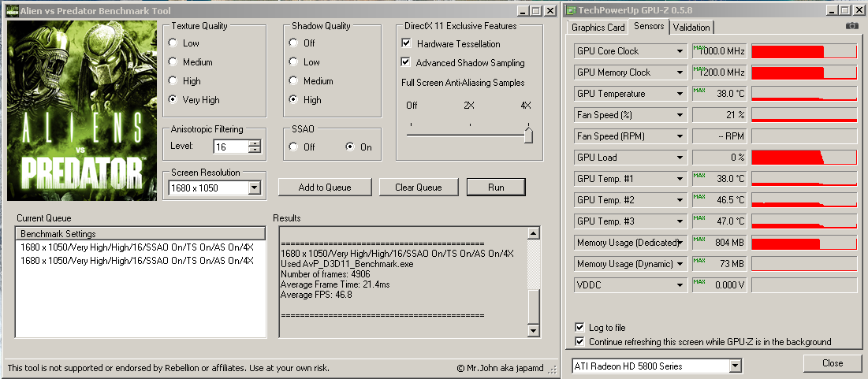Open the Fan Speed (%) sensor dropdown
This screenshot has height=379, width=868.
pos(680,115)
